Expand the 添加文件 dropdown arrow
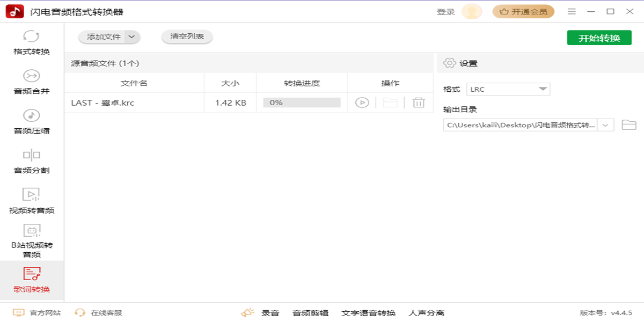 tap(132, 36)
